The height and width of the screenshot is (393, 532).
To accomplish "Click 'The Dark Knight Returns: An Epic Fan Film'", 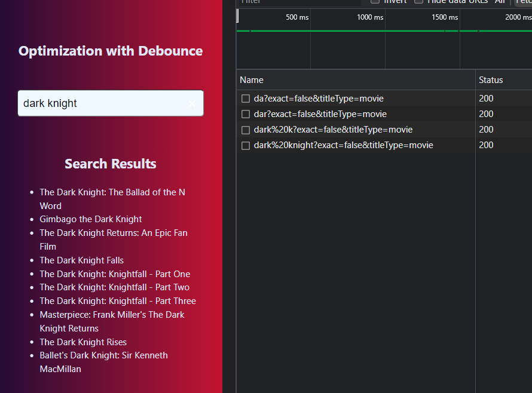I will tap(114, 240).
